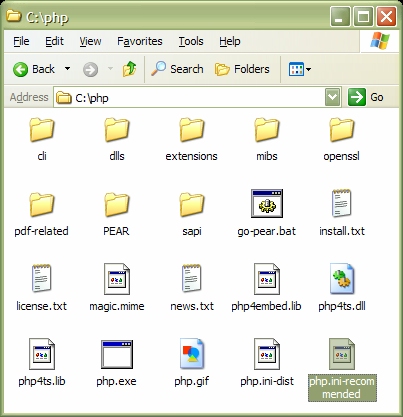The height and width of the screenshot is (417, 403).
Task: Select the php4ts.dll file icon
Action: pos(342,279)
